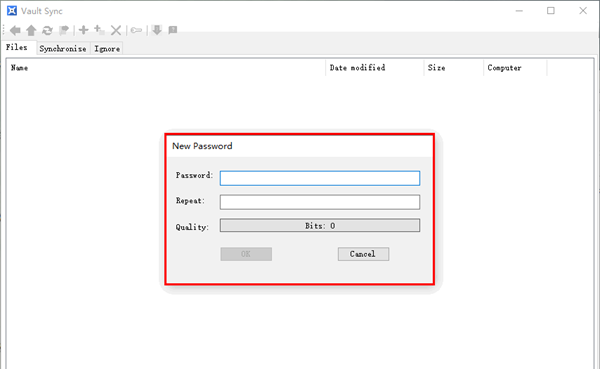Open the Synchronise tab
This screenshot has height=369, width=600.
[x=63, y=49]
